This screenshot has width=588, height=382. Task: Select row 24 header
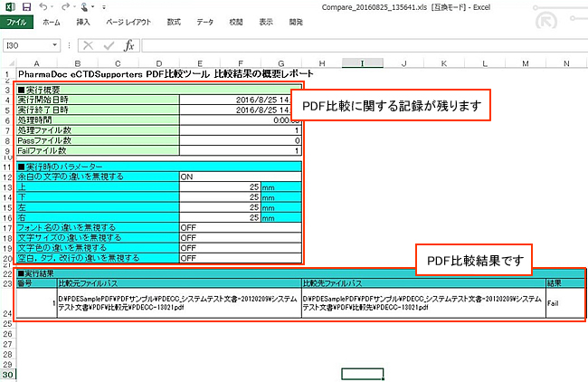[6, 312]
